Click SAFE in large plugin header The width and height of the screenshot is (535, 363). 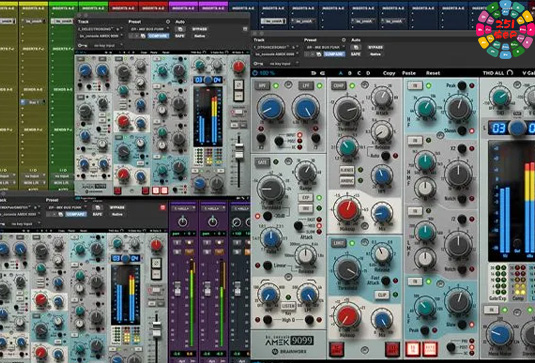click(356, 54)
